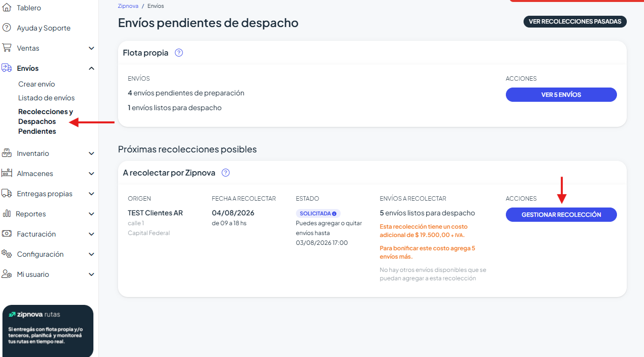Click info icon on SOLICITADA status badge
The width and height of the screenshot is (644, 357).
click(x=334, y=214)
